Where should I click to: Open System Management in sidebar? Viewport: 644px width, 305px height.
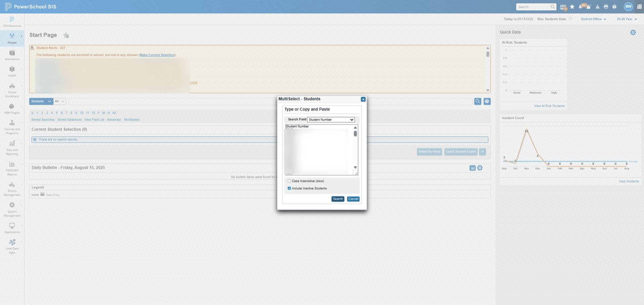(x=12, y=209)
